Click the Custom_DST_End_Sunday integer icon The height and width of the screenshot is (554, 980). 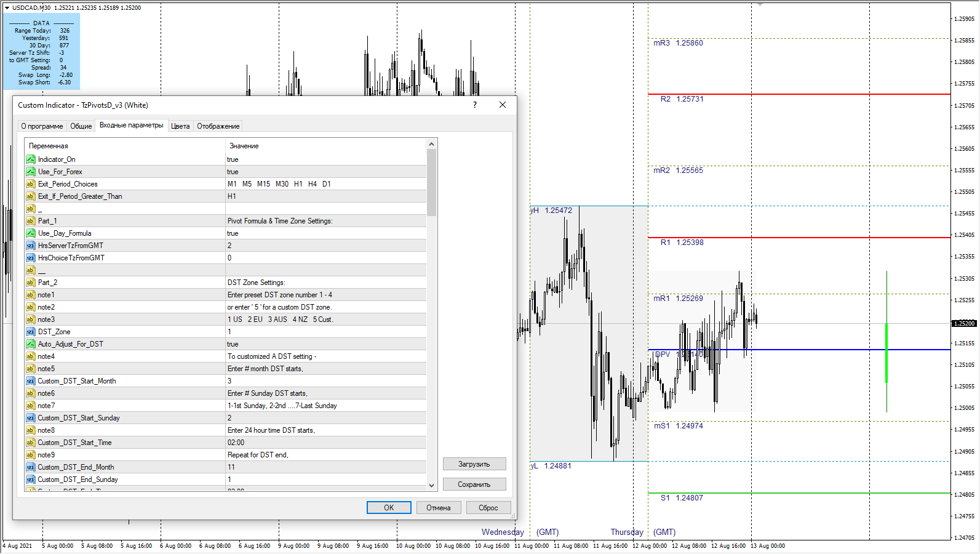pyautogui.click(x=30, y=480)
